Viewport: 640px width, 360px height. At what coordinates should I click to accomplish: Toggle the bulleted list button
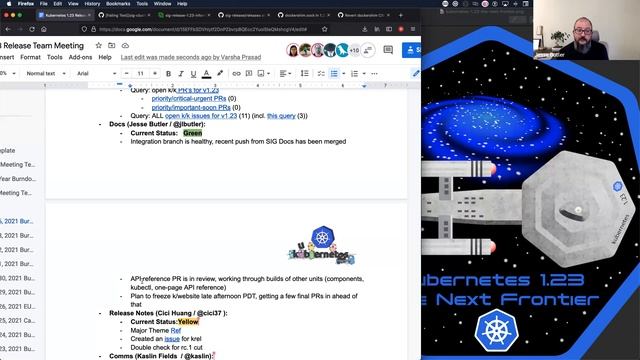[334, 73]
